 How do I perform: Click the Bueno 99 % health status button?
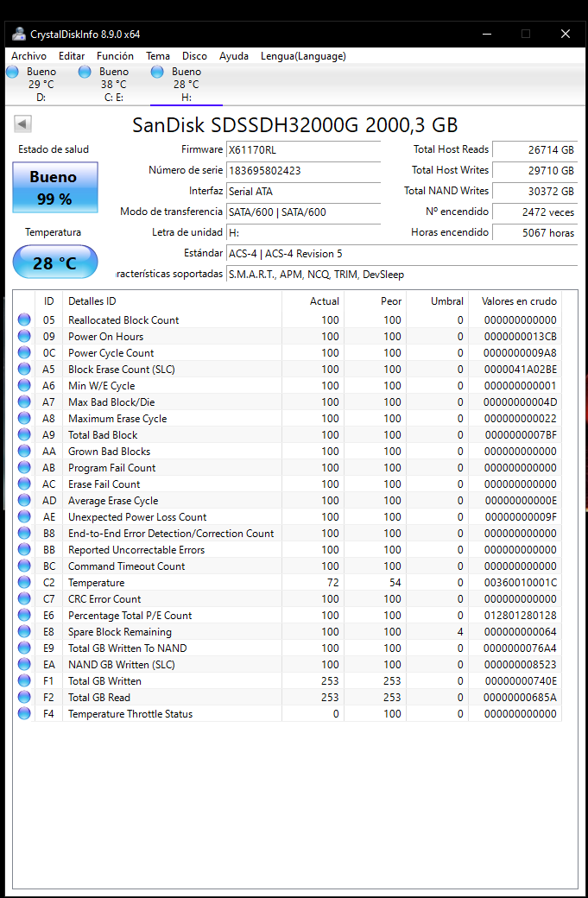(x=55, y=187)
